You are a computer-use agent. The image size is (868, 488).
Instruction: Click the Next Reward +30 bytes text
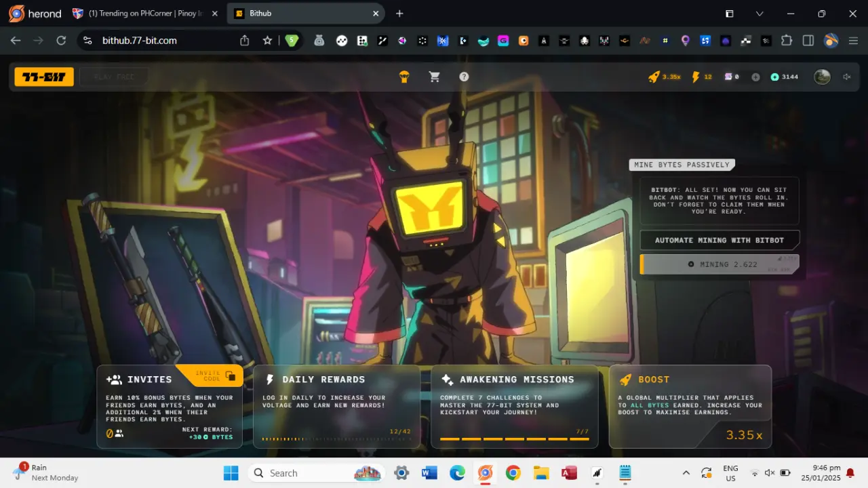pyautogui.click(x=208, y=433)
